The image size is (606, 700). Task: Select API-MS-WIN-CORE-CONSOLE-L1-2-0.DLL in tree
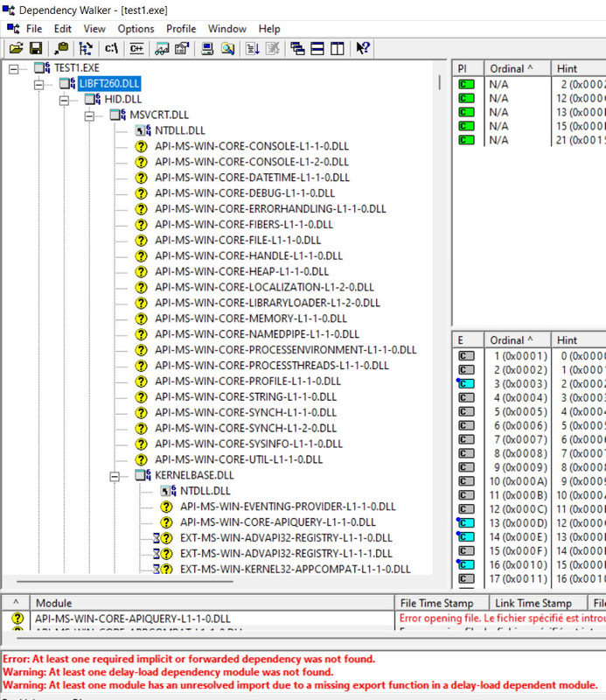(252, 162)
